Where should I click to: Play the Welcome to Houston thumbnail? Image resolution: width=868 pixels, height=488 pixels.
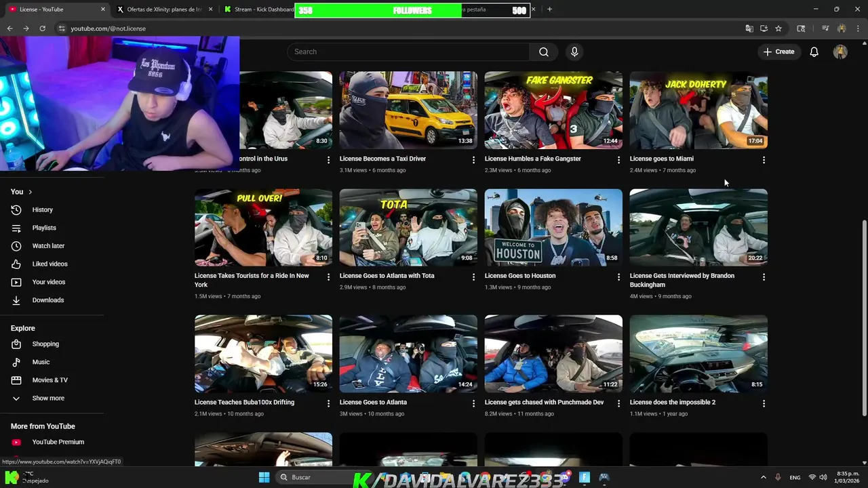tap(553, 227)
